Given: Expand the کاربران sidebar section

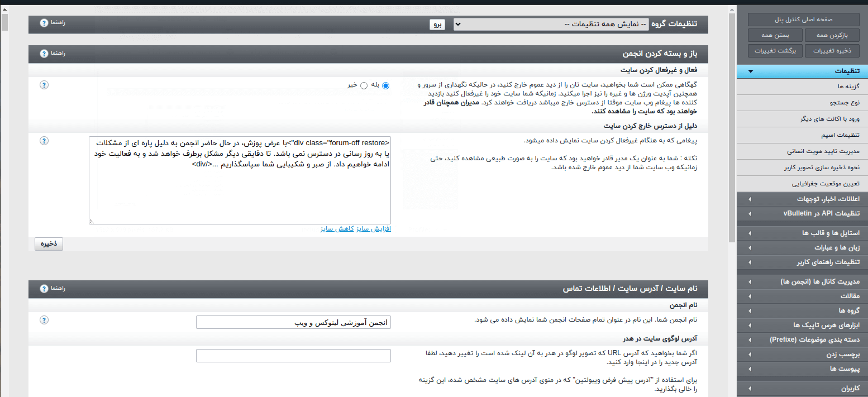Looking at the screenshot, I should [750, 389].
